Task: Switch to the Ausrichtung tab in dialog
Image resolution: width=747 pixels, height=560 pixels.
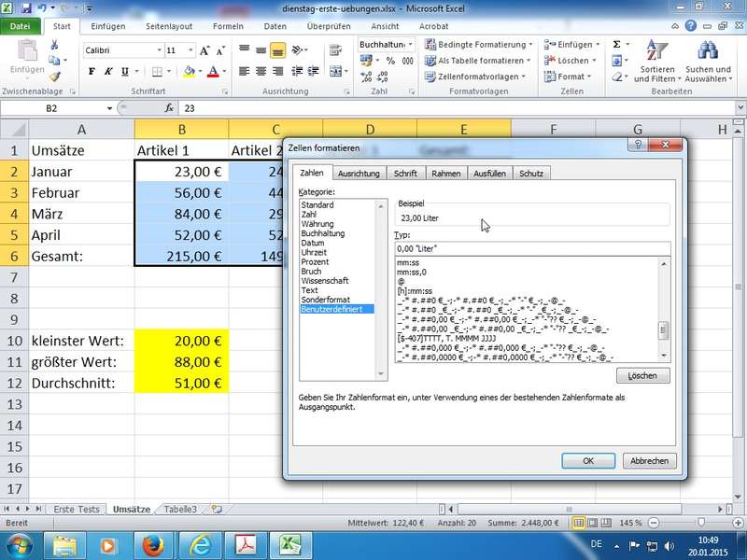Action: pyautogui.click(x=359, y=173)
